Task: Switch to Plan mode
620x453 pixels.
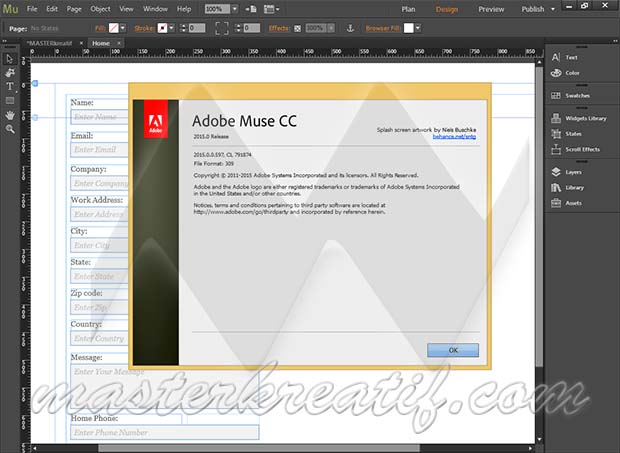Action: [408, 9]
